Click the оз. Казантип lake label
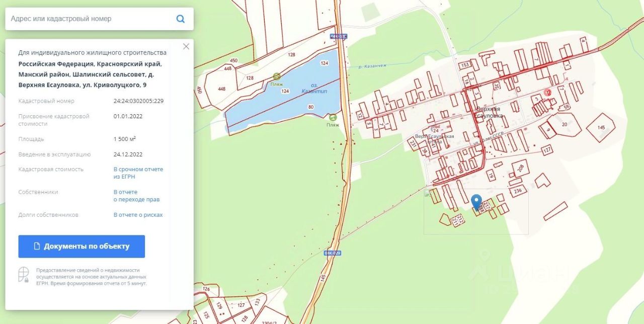The width and height of the screenshot is (644, 324). click(x=313, y=88)
